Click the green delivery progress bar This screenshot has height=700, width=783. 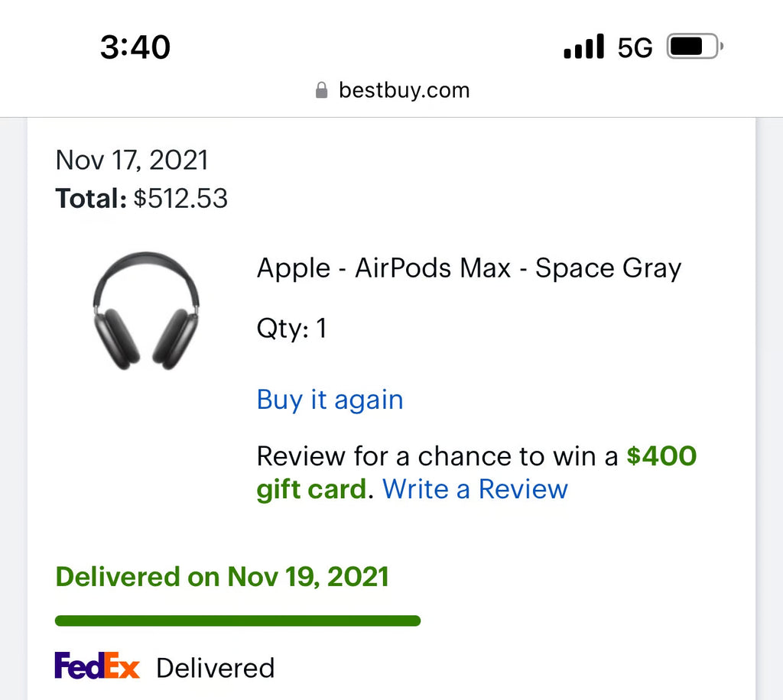[238, 619]
